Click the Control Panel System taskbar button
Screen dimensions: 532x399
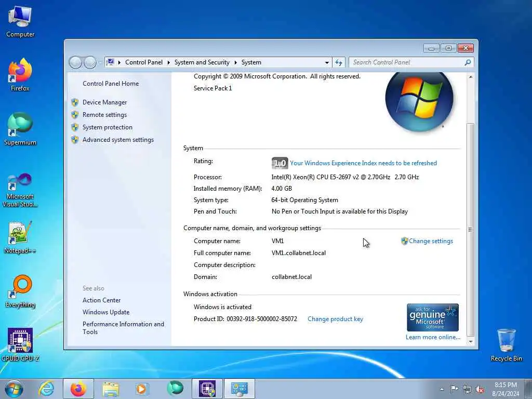239,389
